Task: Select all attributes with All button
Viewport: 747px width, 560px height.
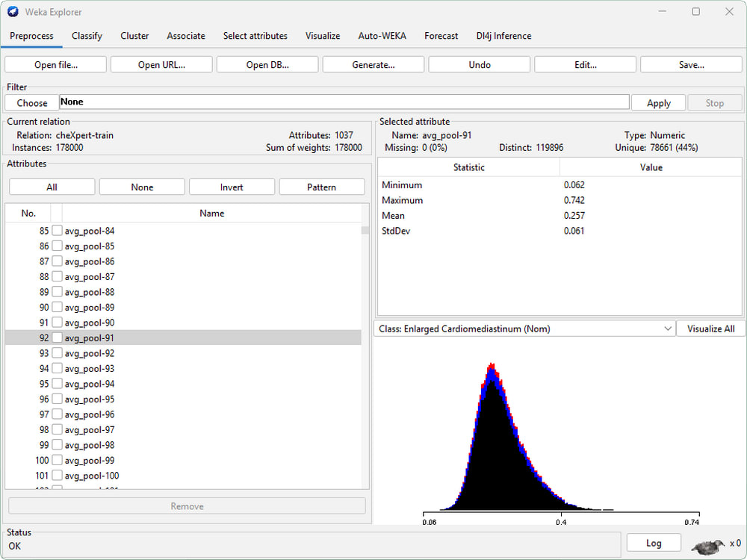Action: click(x=52, y=187)
